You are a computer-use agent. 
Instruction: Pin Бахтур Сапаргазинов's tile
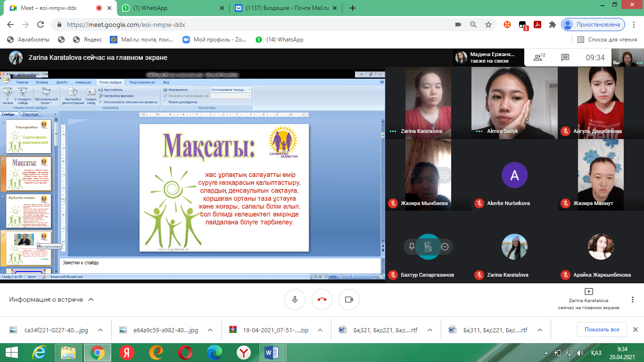[x=412, y=247]
